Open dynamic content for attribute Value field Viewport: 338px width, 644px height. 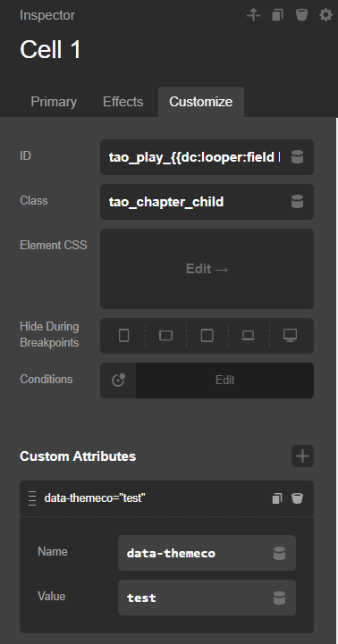click(279, 598)
